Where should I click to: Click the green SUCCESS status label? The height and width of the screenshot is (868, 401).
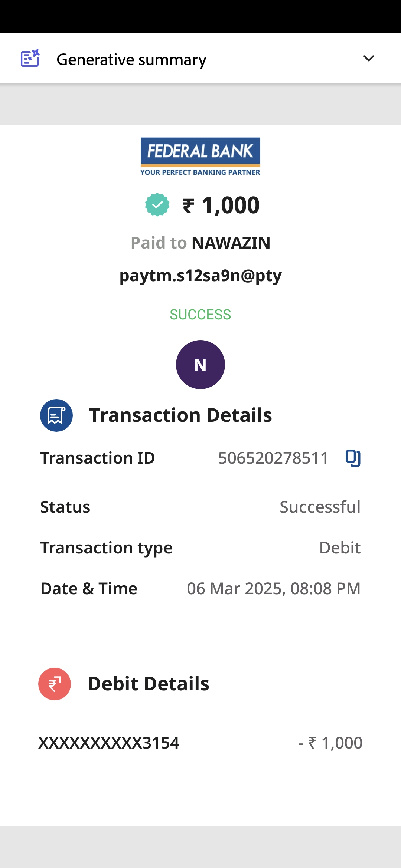point(200,315)
